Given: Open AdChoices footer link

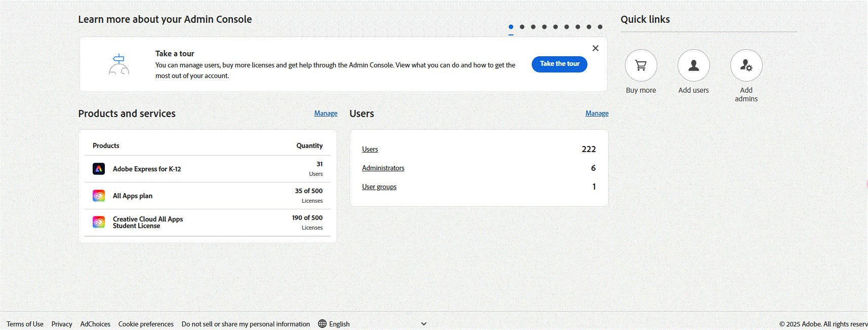Looking at the screenshot, I should 95,324.
